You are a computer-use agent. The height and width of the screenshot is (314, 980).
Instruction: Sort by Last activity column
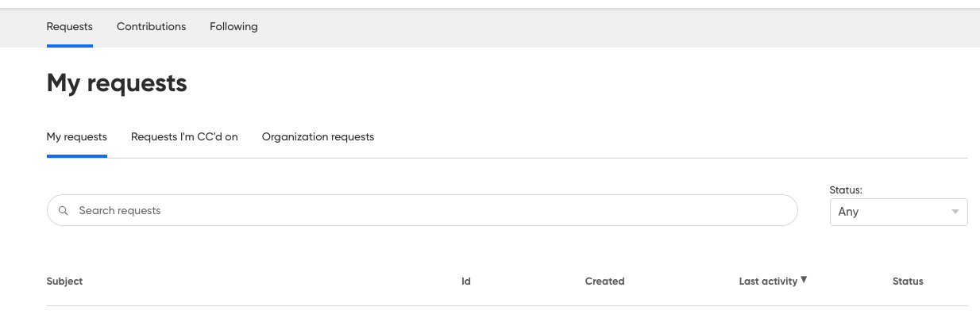click(768, 281)
